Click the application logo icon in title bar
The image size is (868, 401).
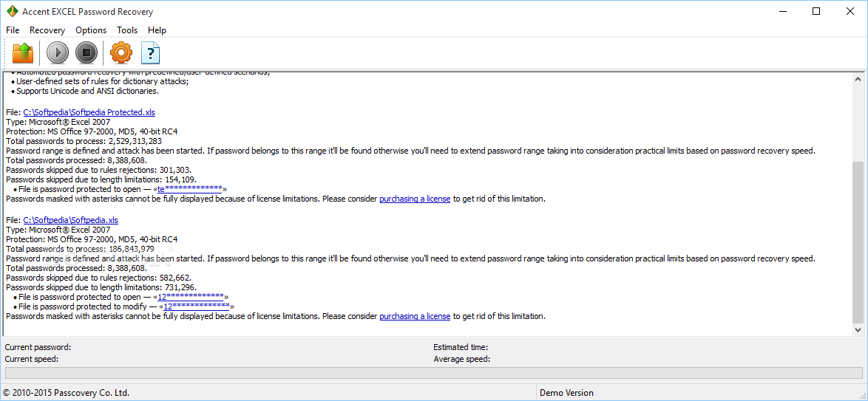(x=12, y=12)
